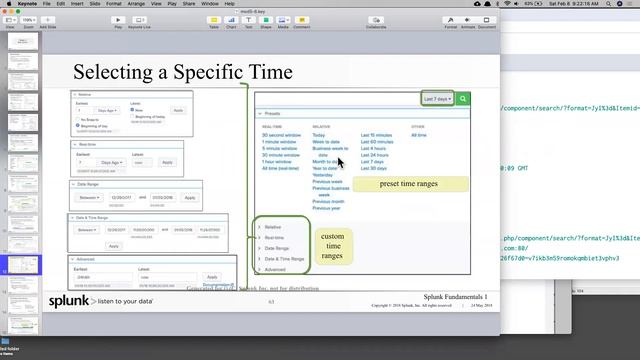Open the Arrange menu
Viewport: 640px width, 360px height.
[x=136, y=4]
